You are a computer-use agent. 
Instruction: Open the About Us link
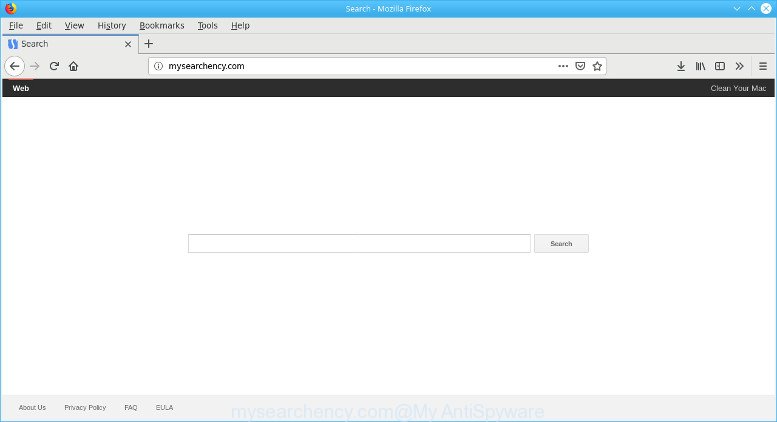pos(32,407)
